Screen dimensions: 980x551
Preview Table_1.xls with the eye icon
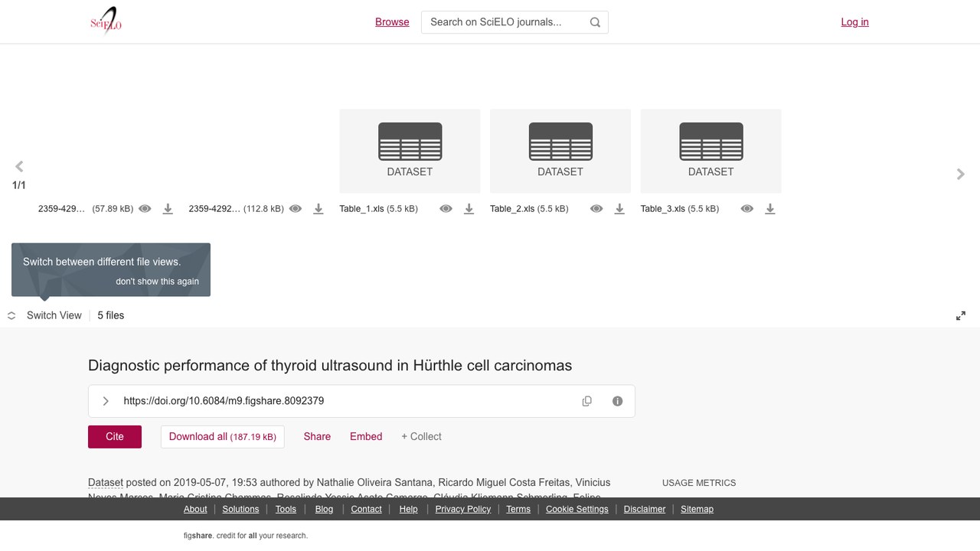pos(446,209)
